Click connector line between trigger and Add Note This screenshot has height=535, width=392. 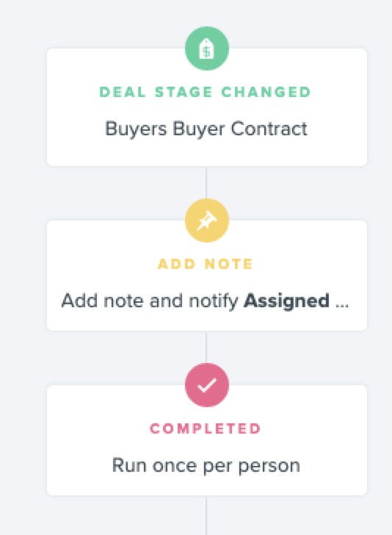[206, 182]
